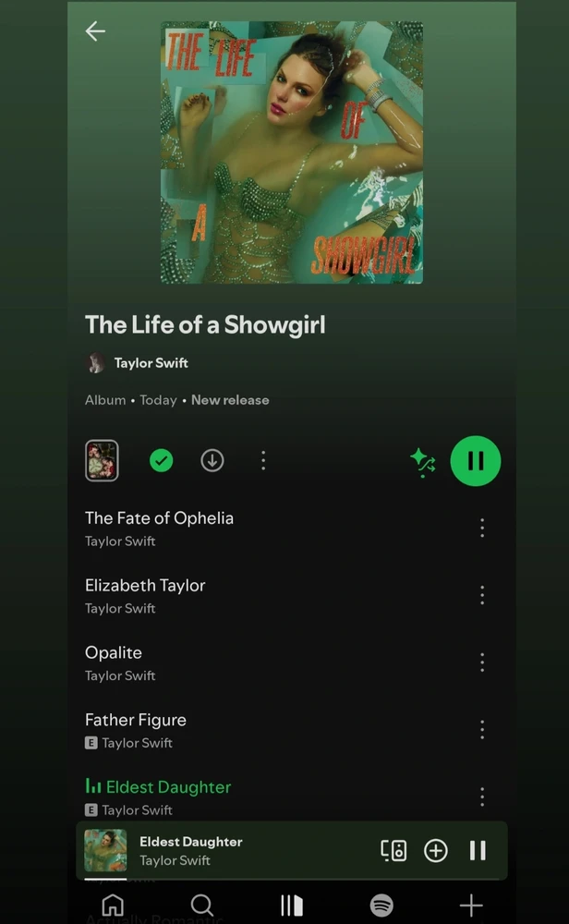This screenshot has height=924, width=569.
Task: Open options for The Fate of Ophelia
Action: (x=482, y=528)
